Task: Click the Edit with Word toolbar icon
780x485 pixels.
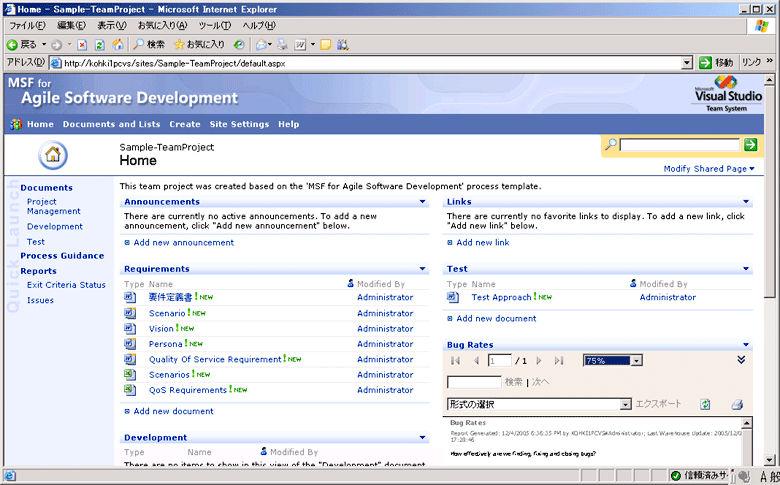Action: pyautogui.click(x=300, y=45)
